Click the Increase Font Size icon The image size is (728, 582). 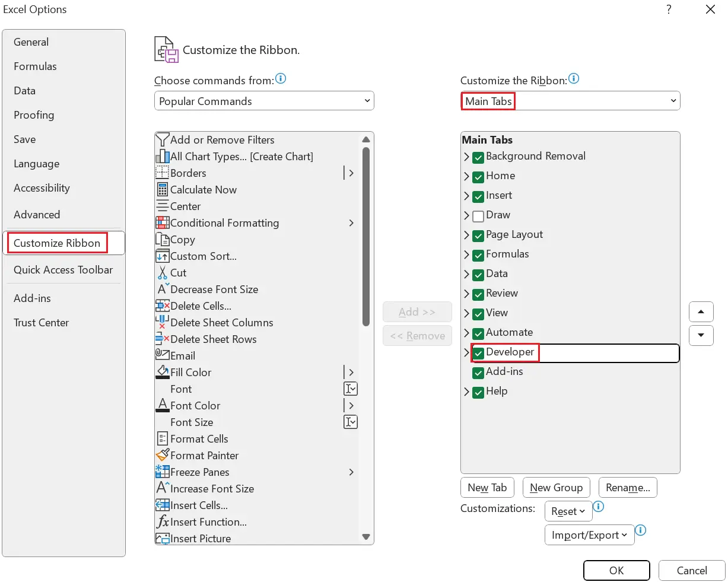pos(162,489)
